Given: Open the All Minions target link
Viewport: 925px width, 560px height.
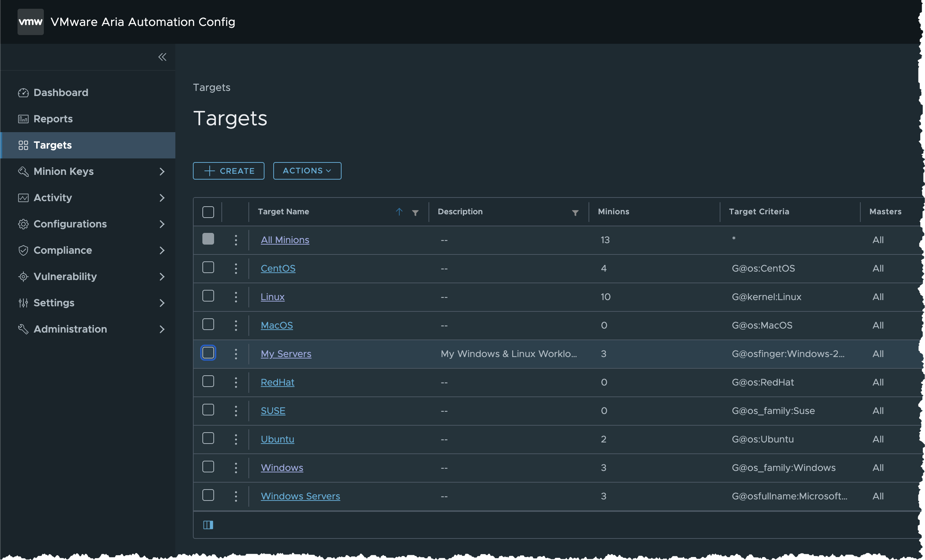Looking at the screenshot, I should click(x=285, y=240).
